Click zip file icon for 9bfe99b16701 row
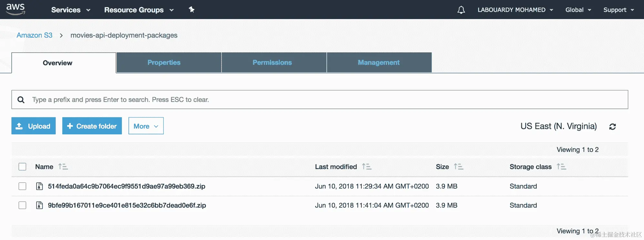Image resolution: width=644 pixels, height=240 pixels. 39,205
